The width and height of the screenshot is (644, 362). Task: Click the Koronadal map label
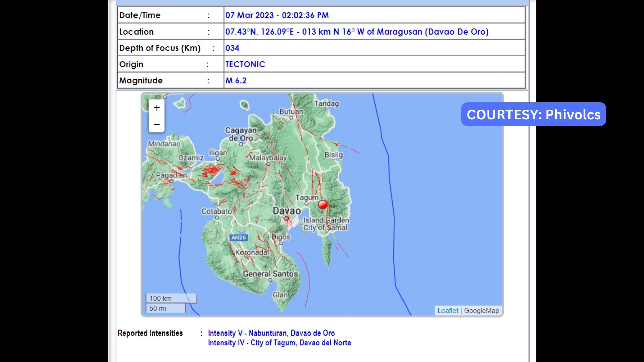coord(252,252)
